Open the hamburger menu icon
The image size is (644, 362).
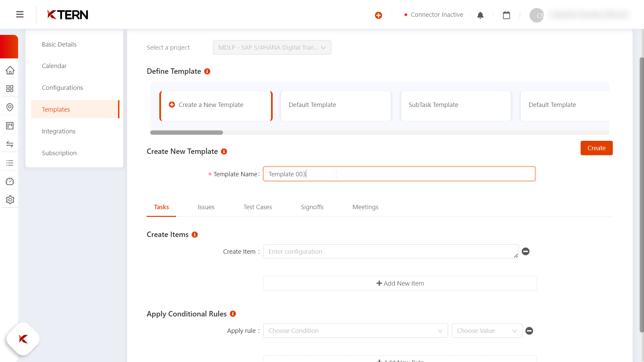pos(20,14)
